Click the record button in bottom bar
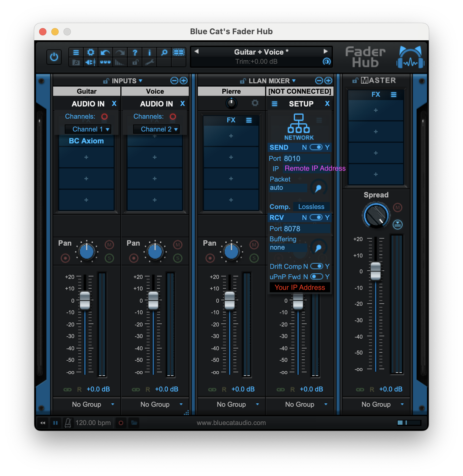The height and width of the screenshot is (476, 463). point(121,423)
